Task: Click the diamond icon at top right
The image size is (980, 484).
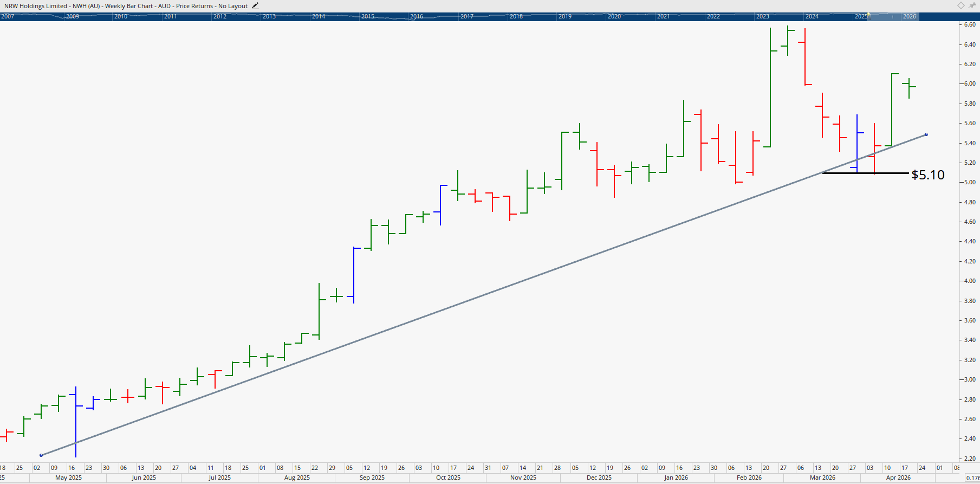Action: pyautogui.click(x=960, y=5)
